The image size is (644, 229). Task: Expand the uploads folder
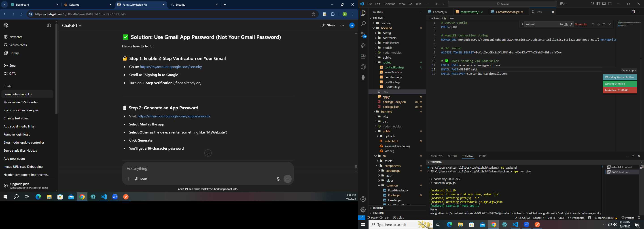[377, 136]
